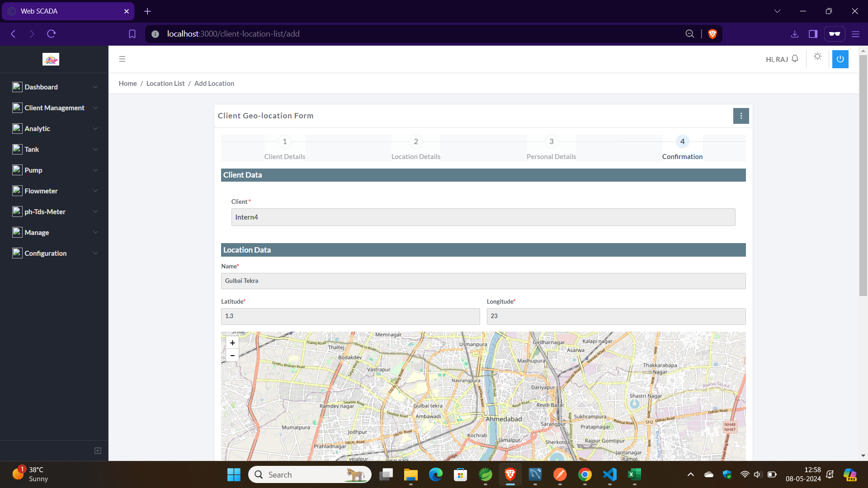
Task: Go to step 3 Personal Details
Action: pyautogui.click(x=551, y=142)
